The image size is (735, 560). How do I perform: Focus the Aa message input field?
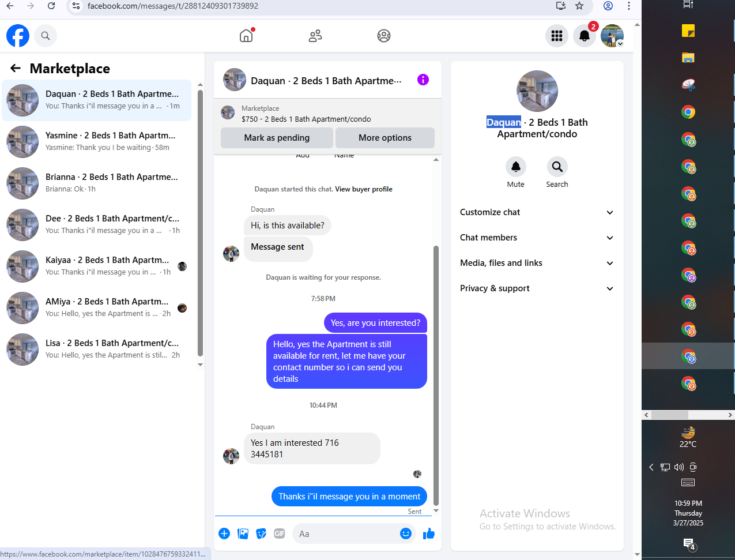(346, 533)
